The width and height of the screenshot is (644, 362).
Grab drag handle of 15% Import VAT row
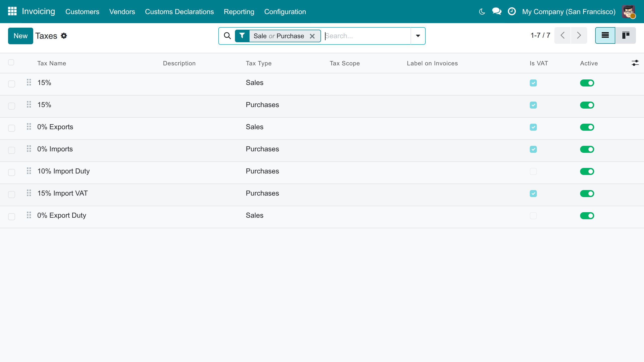pyautogui.click(x=29, y=193)
